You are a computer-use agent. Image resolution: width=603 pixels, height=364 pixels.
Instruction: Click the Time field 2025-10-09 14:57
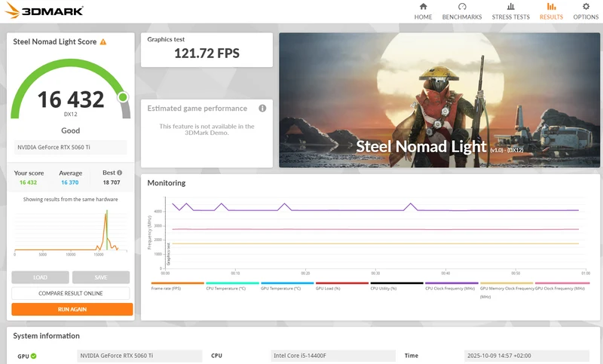tap(526, 356)
